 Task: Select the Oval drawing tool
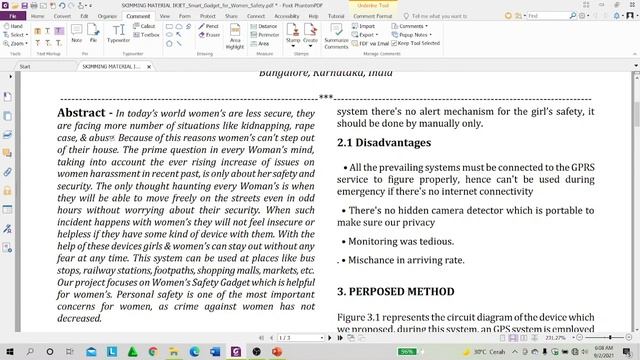click(x=169, y=35)
